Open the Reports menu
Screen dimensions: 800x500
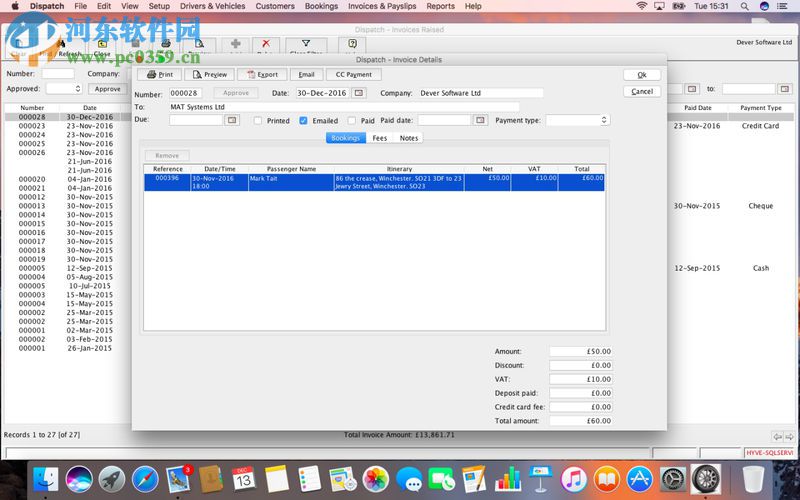point(440,6)
